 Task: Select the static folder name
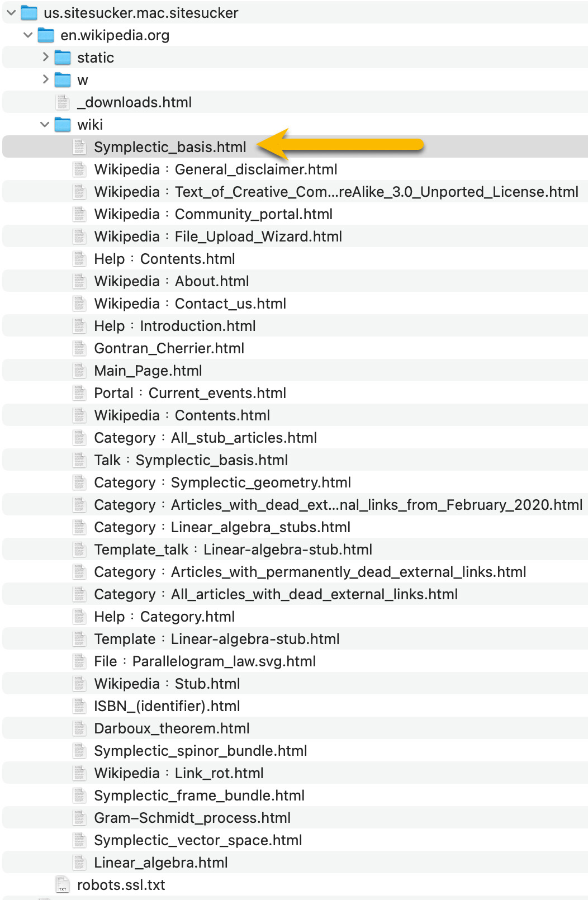(x=96, y=58)
